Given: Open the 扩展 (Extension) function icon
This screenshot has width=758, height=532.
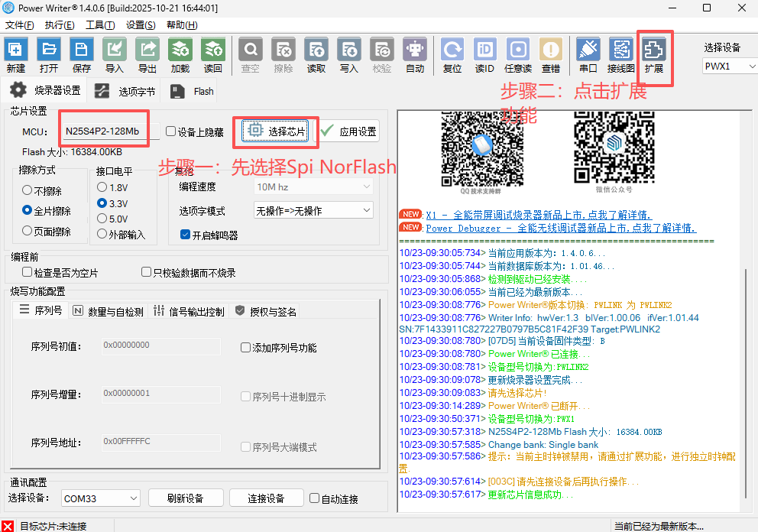Looking at the screenshot, I should click(x=654, y=56).
